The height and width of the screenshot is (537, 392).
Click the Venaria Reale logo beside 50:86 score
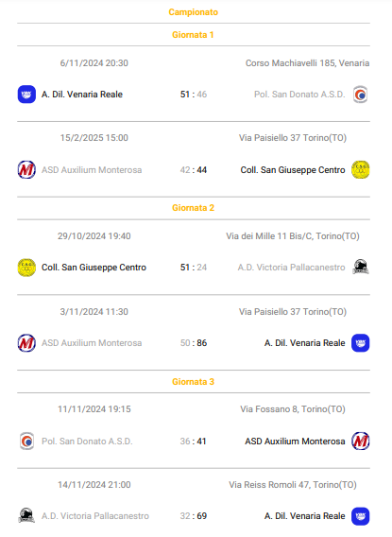coord(361,343)
